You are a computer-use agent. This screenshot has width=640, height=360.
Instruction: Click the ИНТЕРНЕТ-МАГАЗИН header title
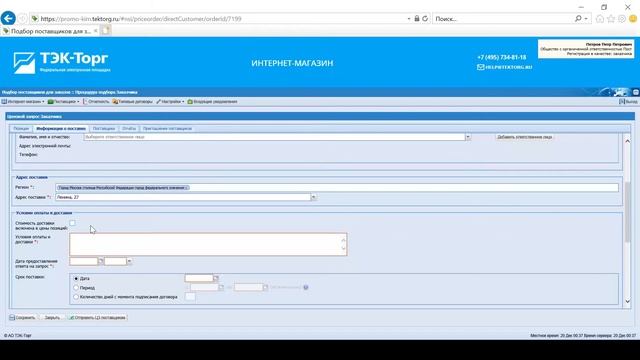[x=292, y=63]
